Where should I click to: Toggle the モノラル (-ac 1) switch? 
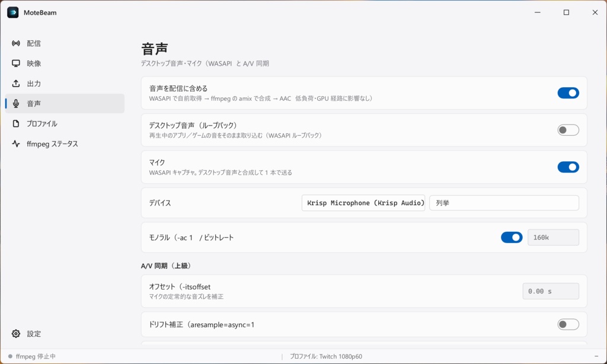coord(512,237)
